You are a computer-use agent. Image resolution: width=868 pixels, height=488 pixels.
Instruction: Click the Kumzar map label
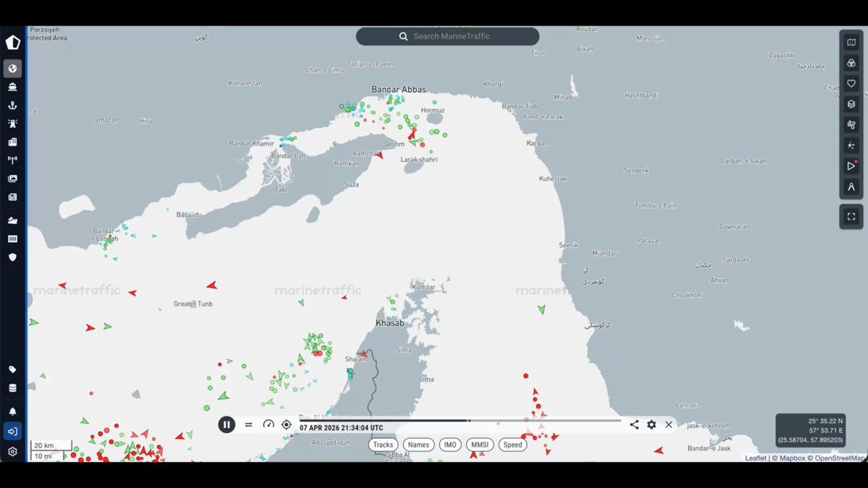point(422,287)
